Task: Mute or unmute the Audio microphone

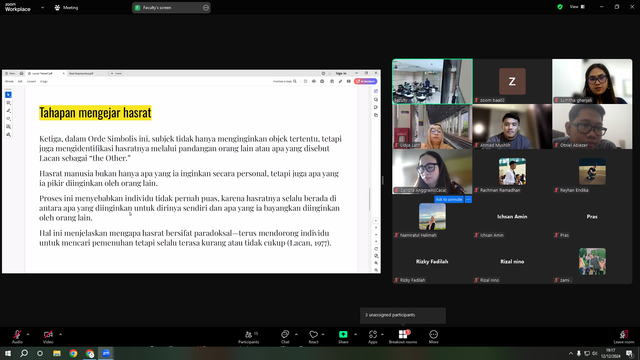Action: pos(17,336)
